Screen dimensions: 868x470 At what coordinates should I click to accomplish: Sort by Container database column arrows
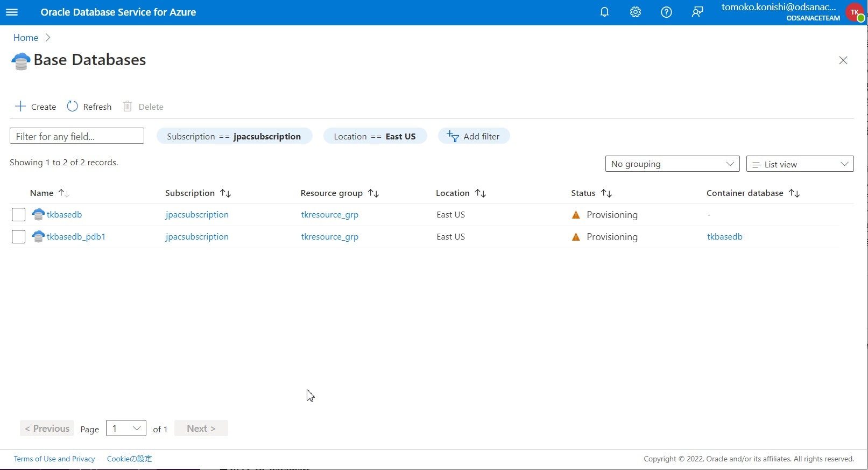click(x=794, y=193)
